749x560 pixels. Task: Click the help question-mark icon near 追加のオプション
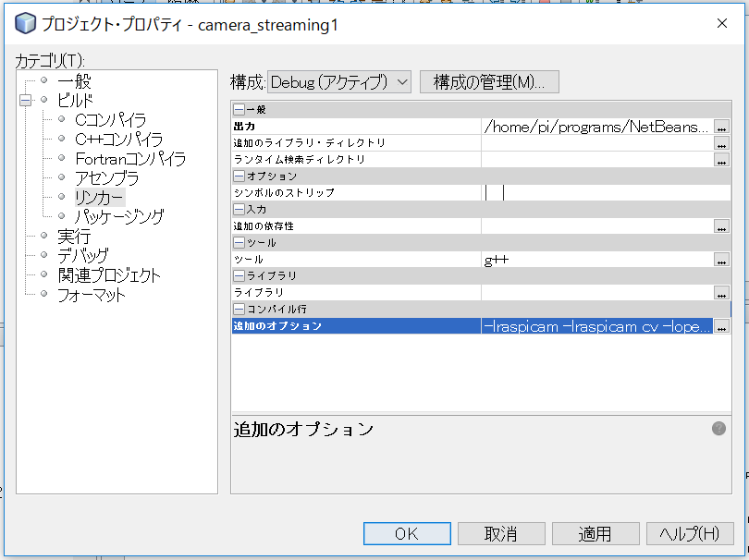coord(718,427)
